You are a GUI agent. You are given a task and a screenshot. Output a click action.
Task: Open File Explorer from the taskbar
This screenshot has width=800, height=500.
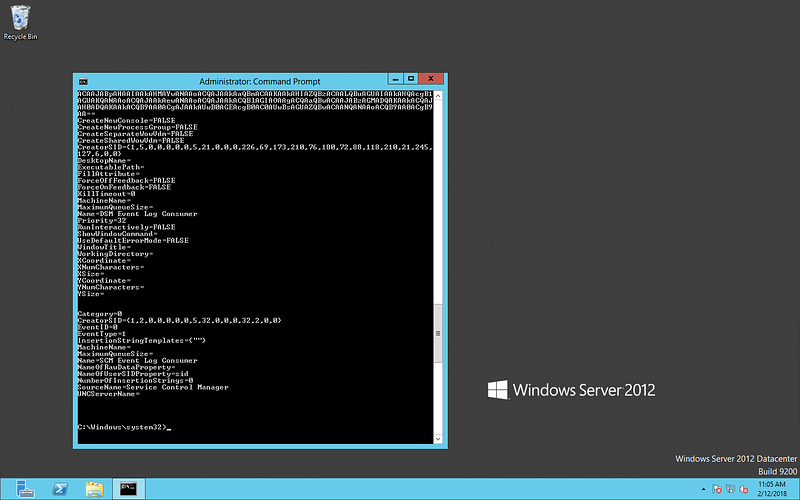[94, 489]
